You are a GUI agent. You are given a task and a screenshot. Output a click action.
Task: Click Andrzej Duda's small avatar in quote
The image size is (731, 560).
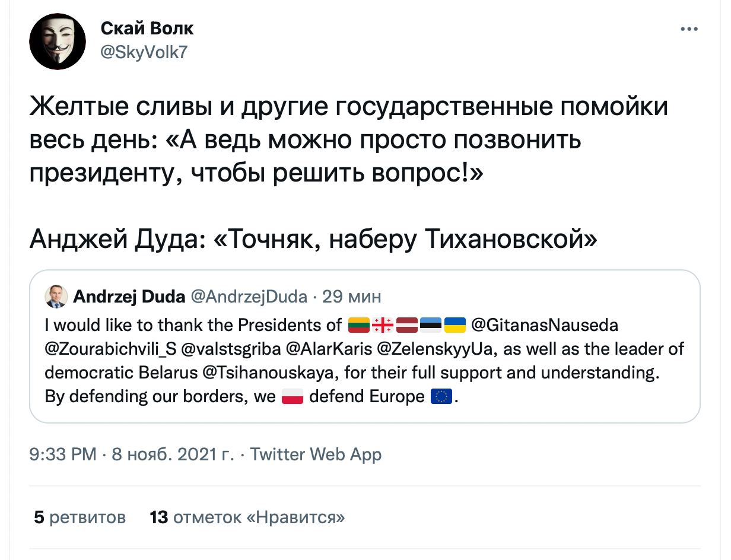click(56, 297)
